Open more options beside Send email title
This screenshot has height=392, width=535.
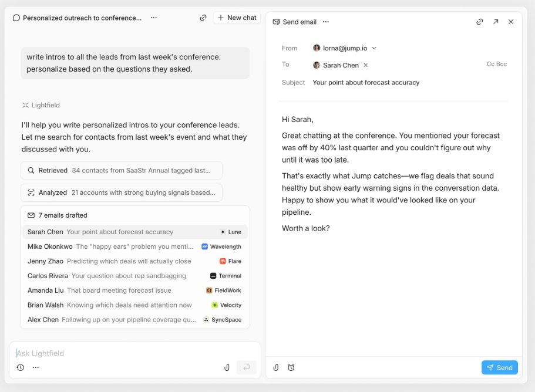coord(326,22)
